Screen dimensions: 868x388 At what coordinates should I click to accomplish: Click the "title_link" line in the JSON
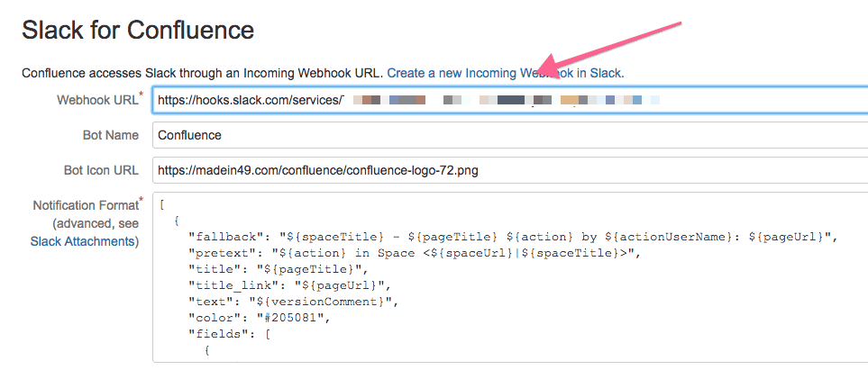[290, 285]
